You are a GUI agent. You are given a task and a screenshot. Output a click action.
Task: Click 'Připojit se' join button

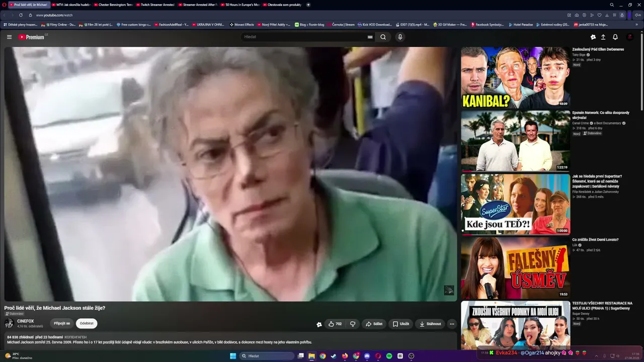62,323
